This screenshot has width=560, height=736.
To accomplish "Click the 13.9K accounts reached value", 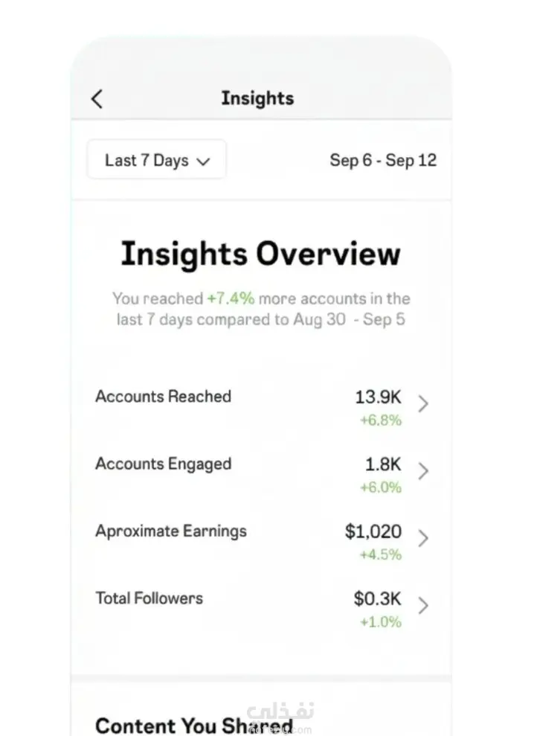I will pyautogui.click(x=378, y=397).
